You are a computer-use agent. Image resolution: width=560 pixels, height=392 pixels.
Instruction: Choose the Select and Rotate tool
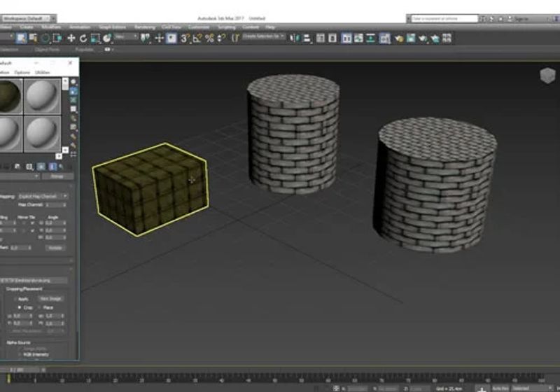point(83,38)
